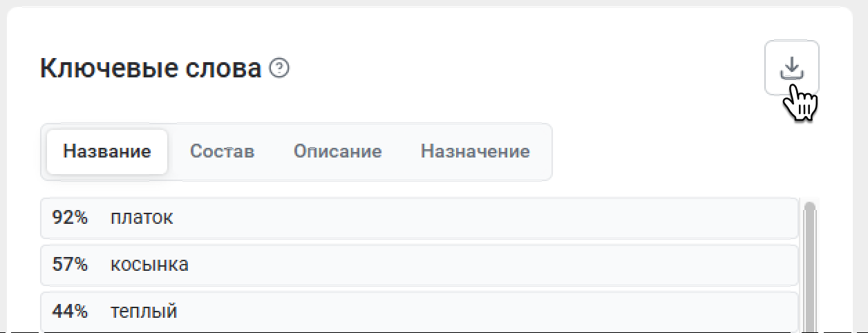Select the косынка keyword

click(149, 264)
